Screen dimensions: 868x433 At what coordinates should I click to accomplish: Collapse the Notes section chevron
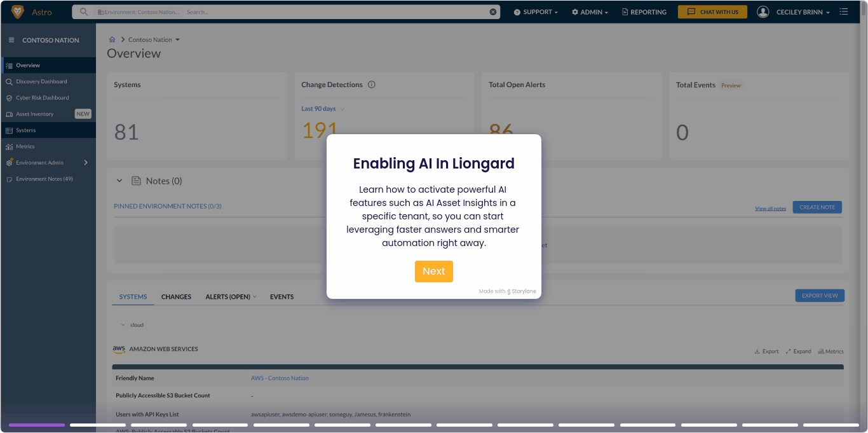[x=119, y=181]
